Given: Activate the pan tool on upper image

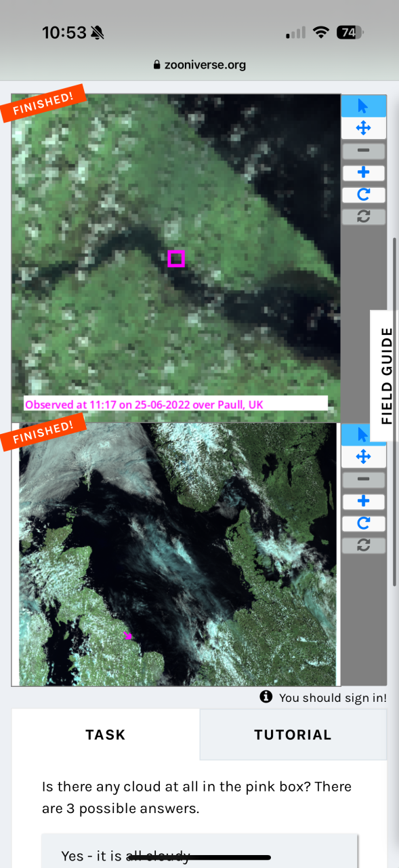Looking at the screenshot, I should click(x=363, y=127).
